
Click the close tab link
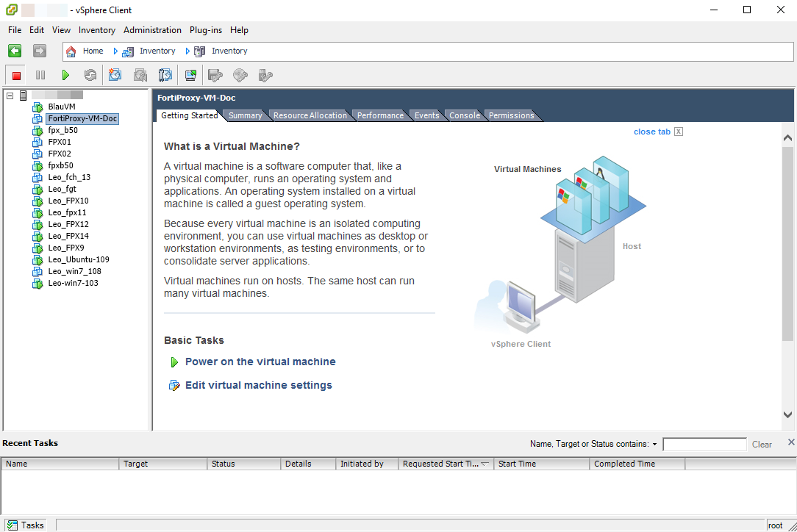(651, 132)
